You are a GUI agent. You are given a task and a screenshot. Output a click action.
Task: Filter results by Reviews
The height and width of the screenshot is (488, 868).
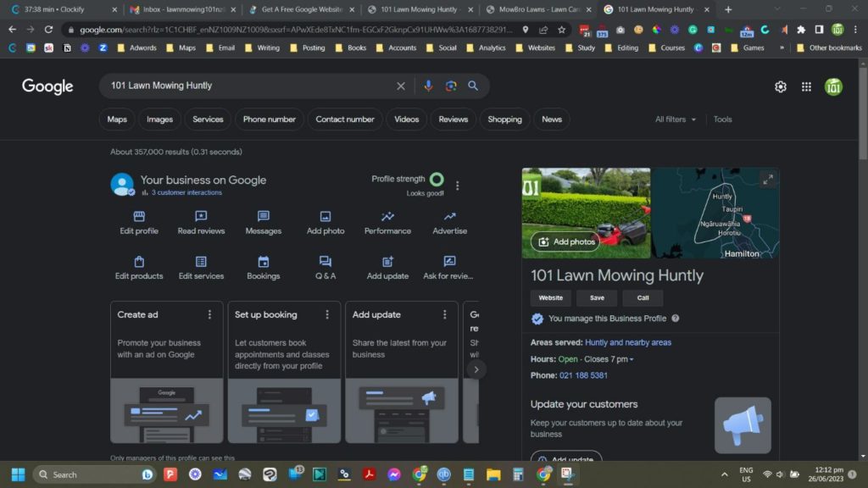pos(453,119)
